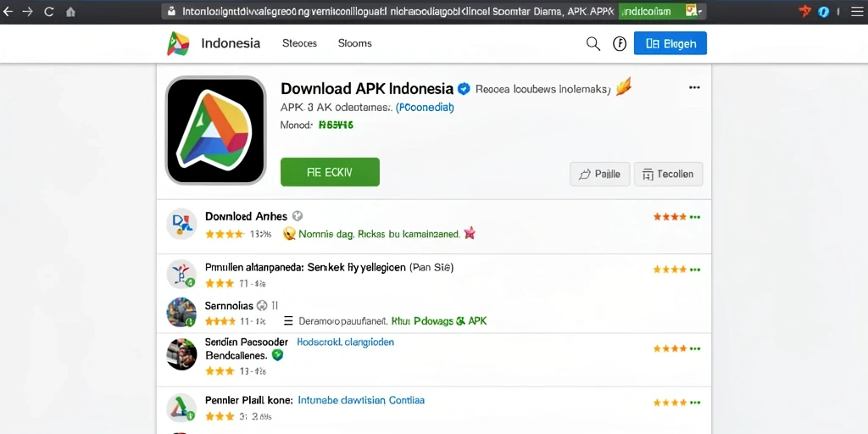
Task: Click the green RE ECKIV button
Action: tap(330, 172)
